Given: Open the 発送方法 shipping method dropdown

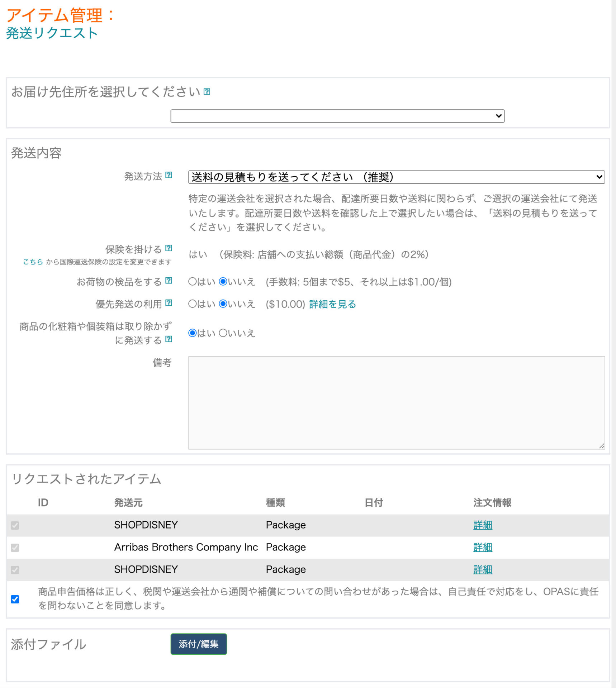Looking at the screenshot, I should (397, 177).
